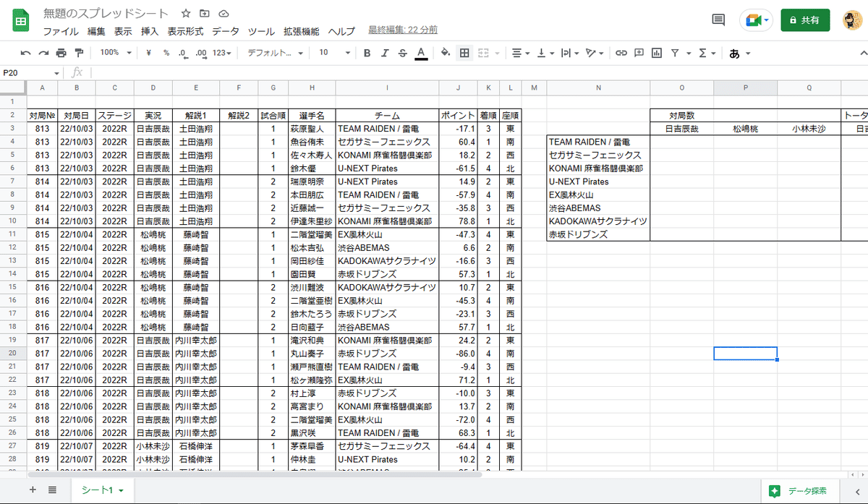Screen dimensions: 868x504
Task: Open the comment history icon
Action: pyautogui.click(x=718, y=20)
